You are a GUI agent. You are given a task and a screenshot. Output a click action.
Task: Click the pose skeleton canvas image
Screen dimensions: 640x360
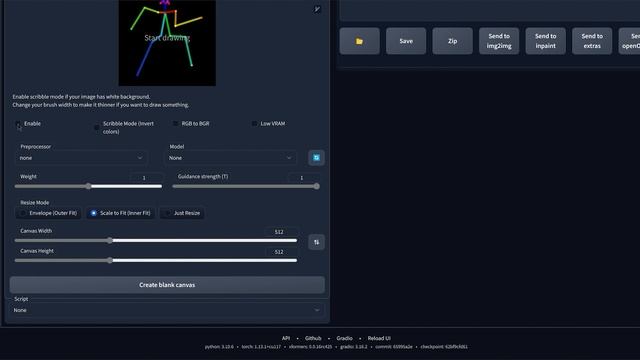167,43
